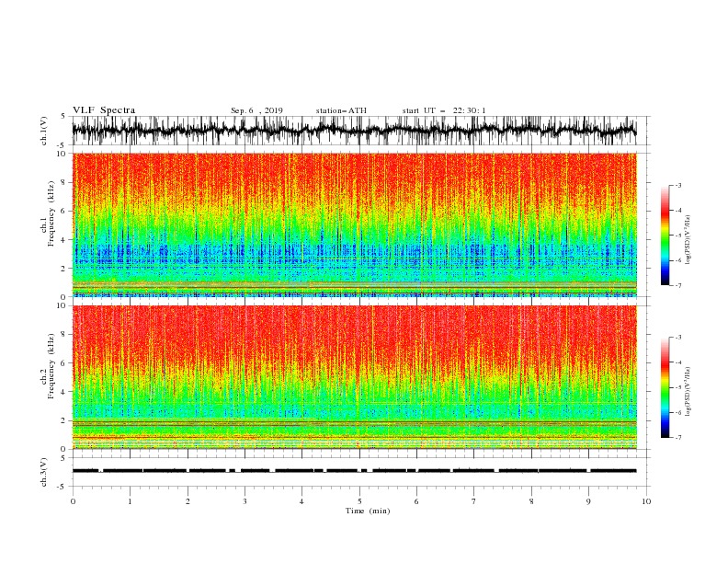Click the ch.3(V) black signal trace
The height and width of the screenshot is (563, 728).
355,471
